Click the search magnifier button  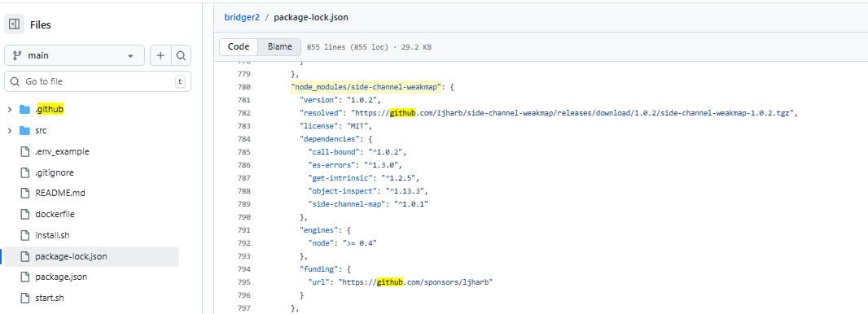(181, 56)
